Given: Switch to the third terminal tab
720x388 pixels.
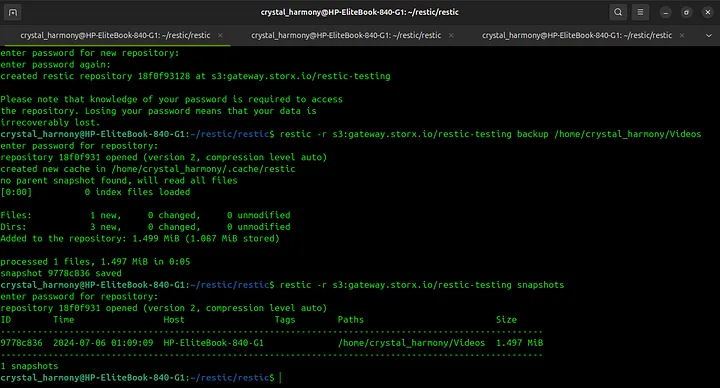Looking at the screenshot, I should (577, 35).
